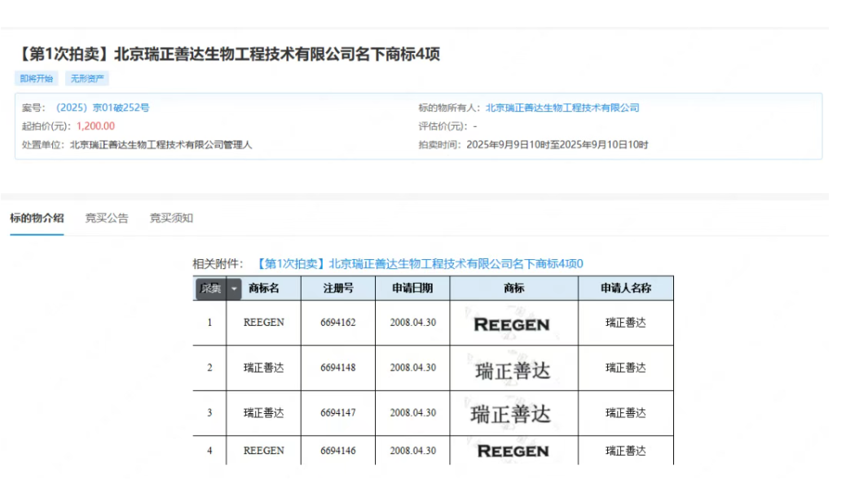Image resolution: width=868 pixels, height=489 pixels.
Task: Click applicant name in row 6694162
Action: (x=626, y=322)
